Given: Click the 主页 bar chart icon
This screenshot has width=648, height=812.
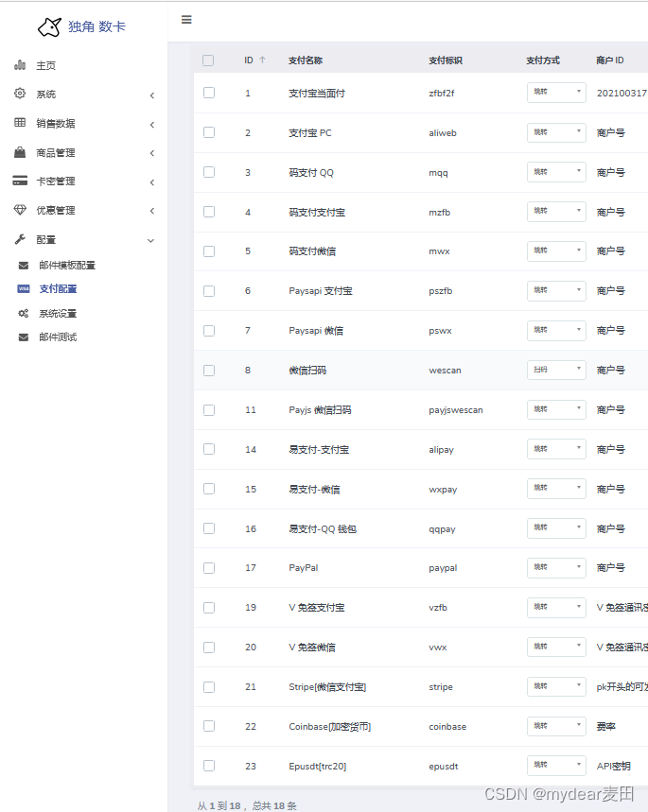Looking at the screenshot, I should (20, 64).
